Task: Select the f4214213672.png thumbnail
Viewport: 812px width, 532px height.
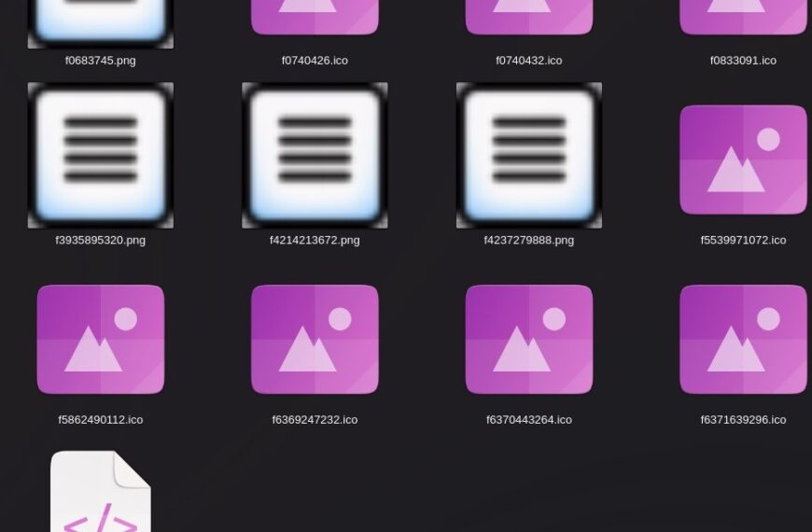Action: [x=315, y=155]
